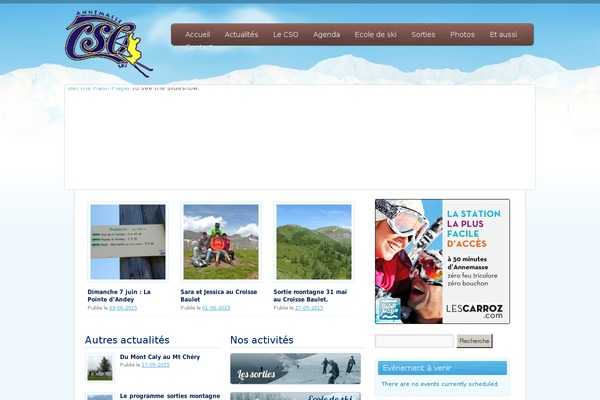600x400 pixels.
Task: Click the 'There are no events currently scheduled' text
Action: pos(440,384)
